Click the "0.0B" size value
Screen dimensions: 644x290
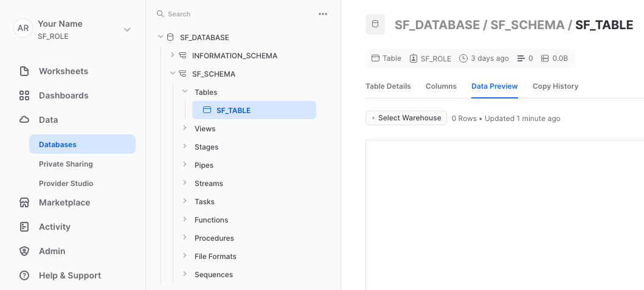click(560, 58)
